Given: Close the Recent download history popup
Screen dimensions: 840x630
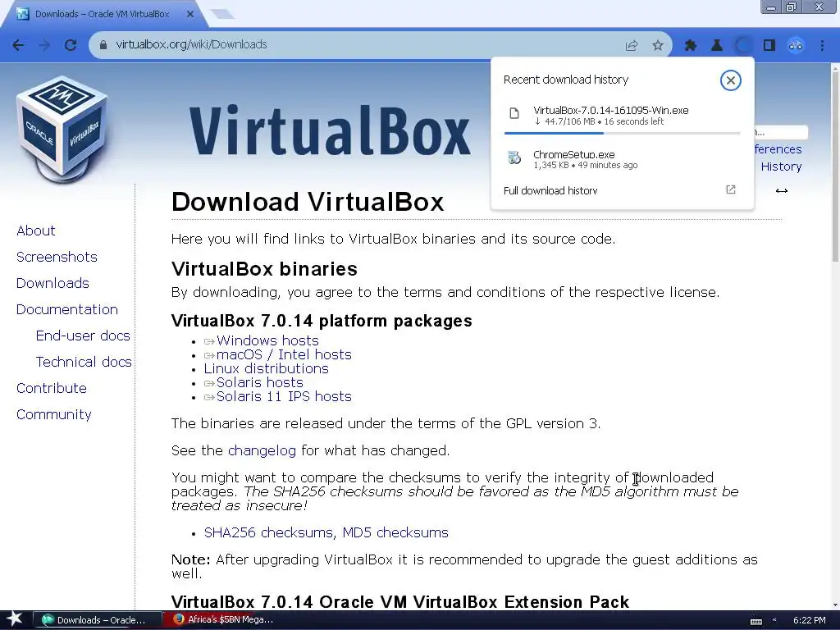Looking at the screenshot, I should pyautogui.click(x=730, y=80).
